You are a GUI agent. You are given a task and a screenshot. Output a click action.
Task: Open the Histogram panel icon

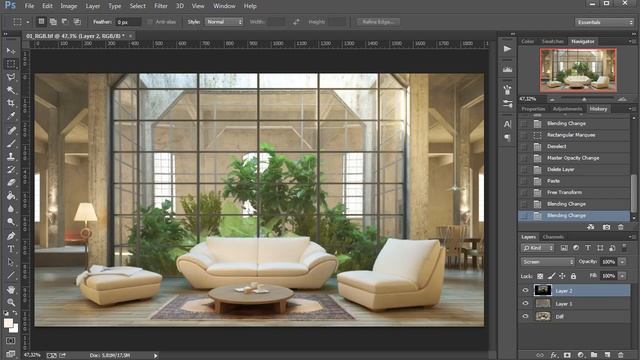507,70
